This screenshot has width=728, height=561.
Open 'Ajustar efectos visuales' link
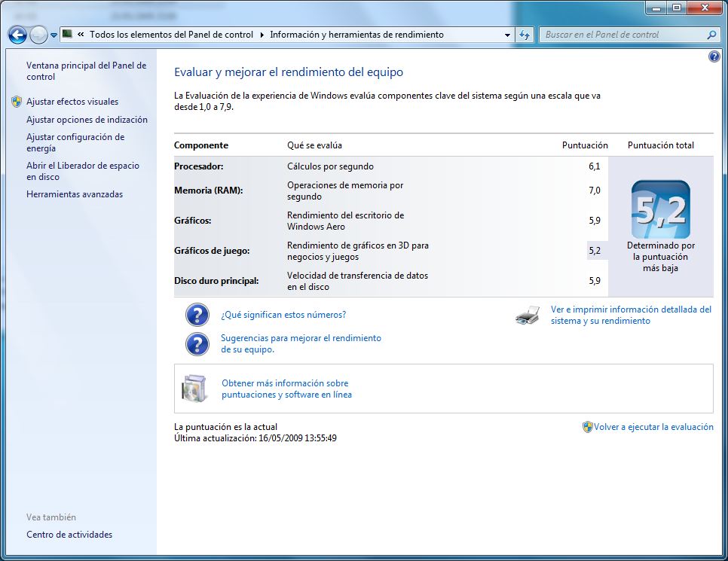pos(72,102)
